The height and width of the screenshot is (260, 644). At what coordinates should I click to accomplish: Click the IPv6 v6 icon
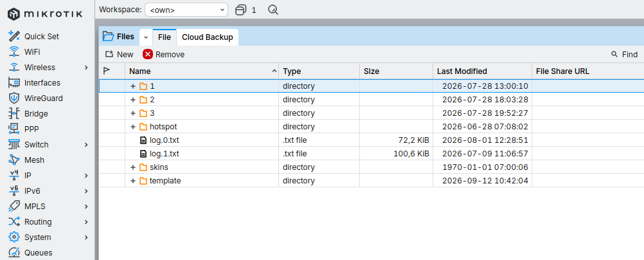coord(14,191)
